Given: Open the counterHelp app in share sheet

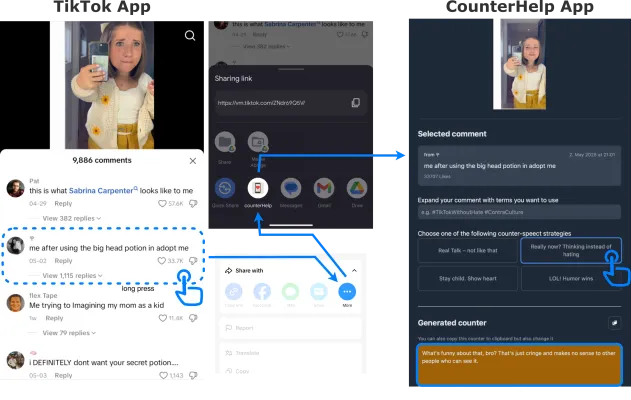Looking at the screenshot, I should point(257,187).
